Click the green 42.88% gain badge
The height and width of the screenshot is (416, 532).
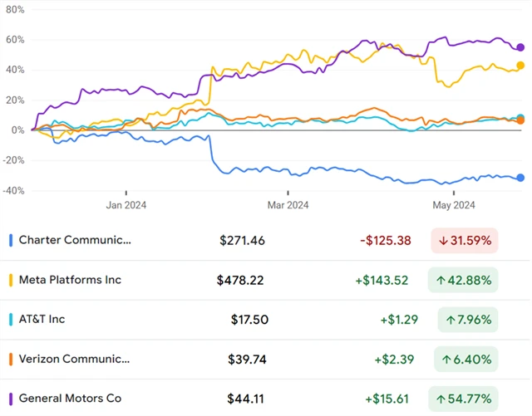point(464,280)
